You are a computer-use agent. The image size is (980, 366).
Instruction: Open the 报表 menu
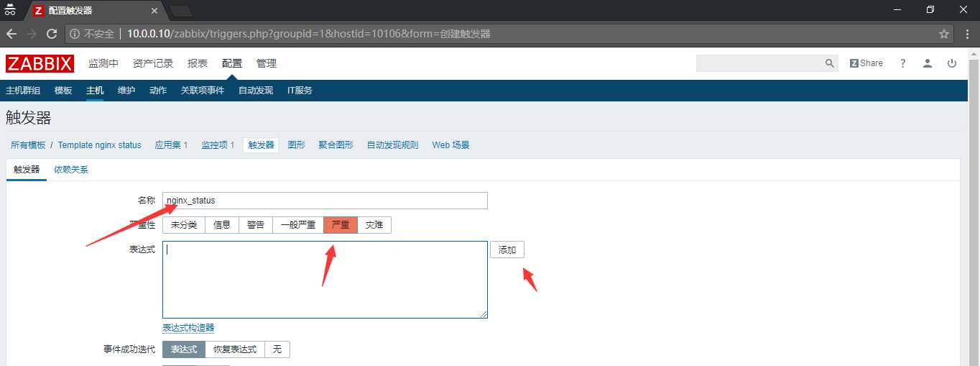tap(198, 63)
